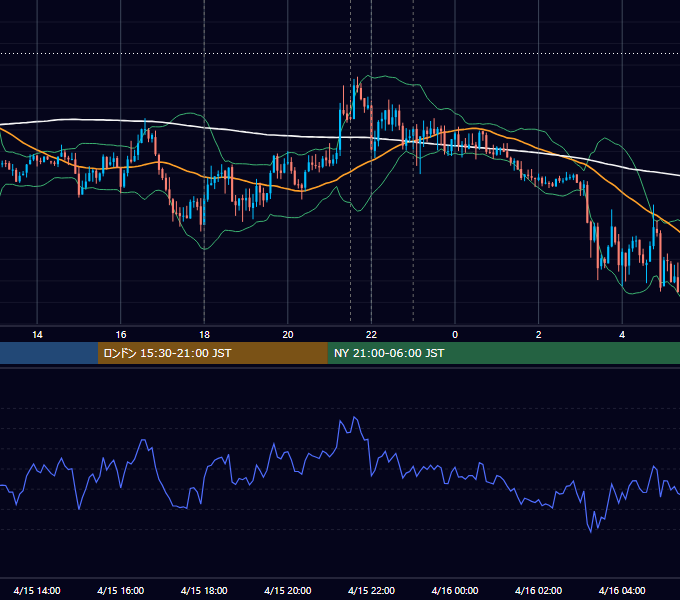Click the 4/16 02:00 label on the oscillator axis

point(538,590)
